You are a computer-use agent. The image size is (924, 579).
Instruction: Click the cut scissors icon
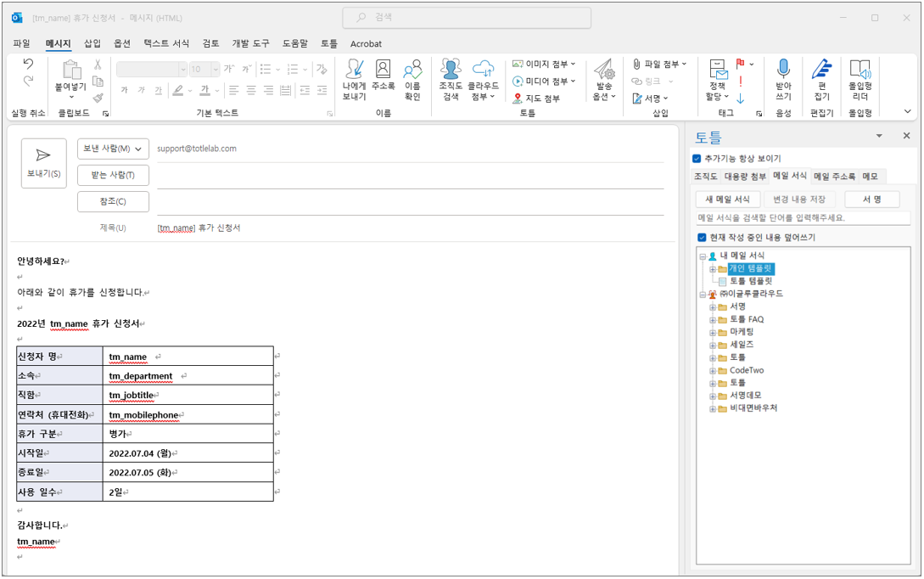click(98, 65)
